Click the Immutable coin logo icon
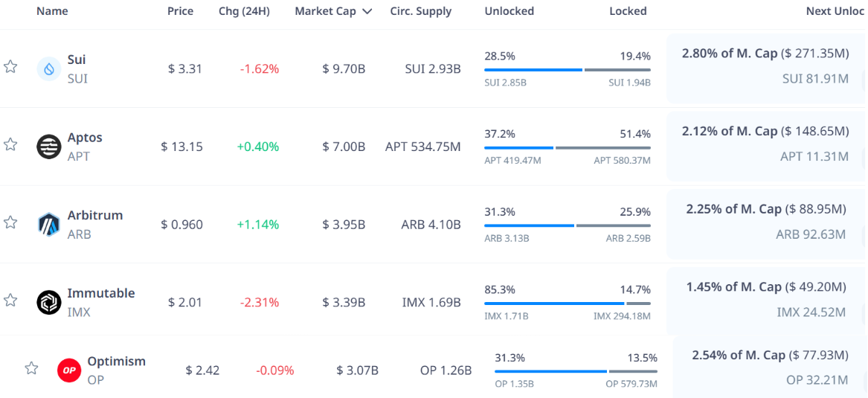 (49, 302)
